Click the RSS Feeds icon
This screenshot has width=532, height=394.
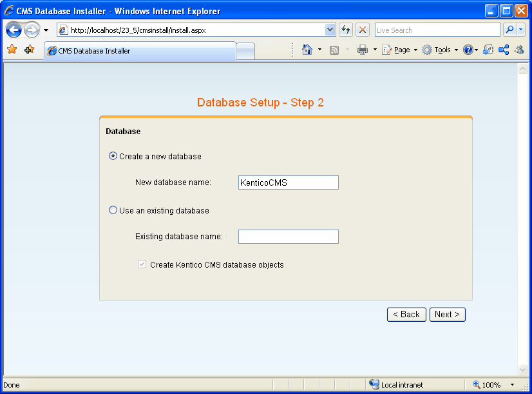pos(334,50)
